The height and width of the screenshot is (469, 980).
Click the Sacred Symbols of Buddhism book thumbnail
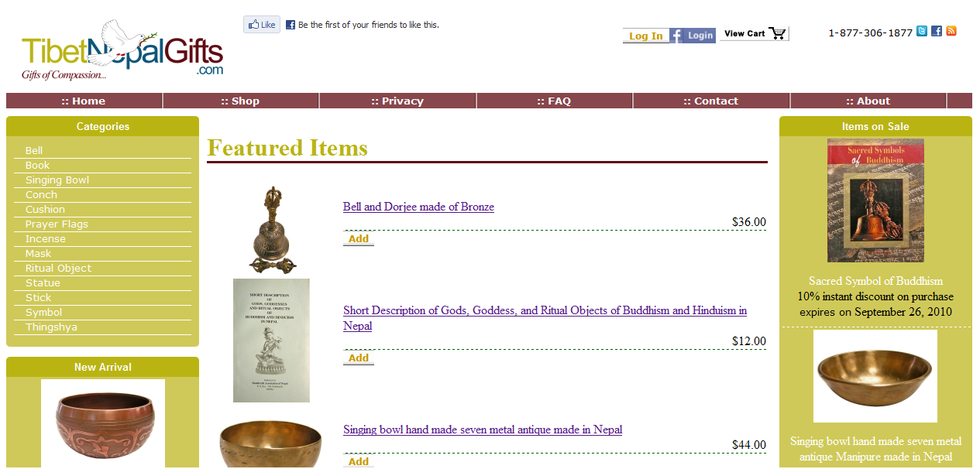coord(875,201)
